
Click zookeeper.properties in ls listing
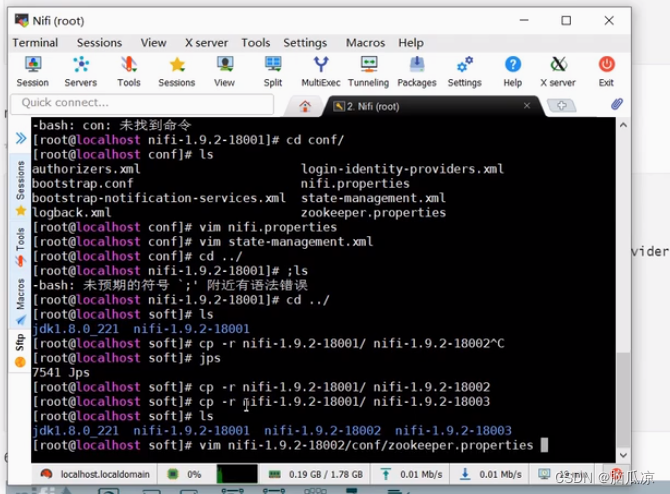click(x=373, y=212)
